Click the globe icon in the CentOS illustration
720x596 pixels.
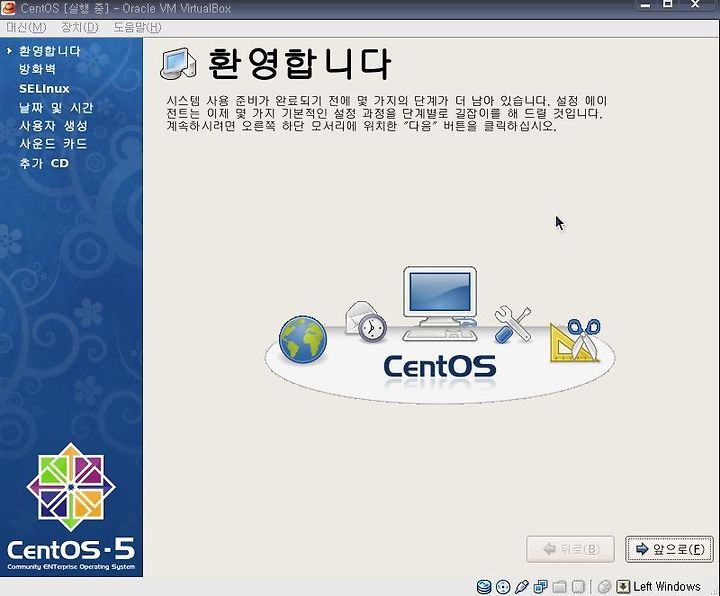tap(303, 339)
